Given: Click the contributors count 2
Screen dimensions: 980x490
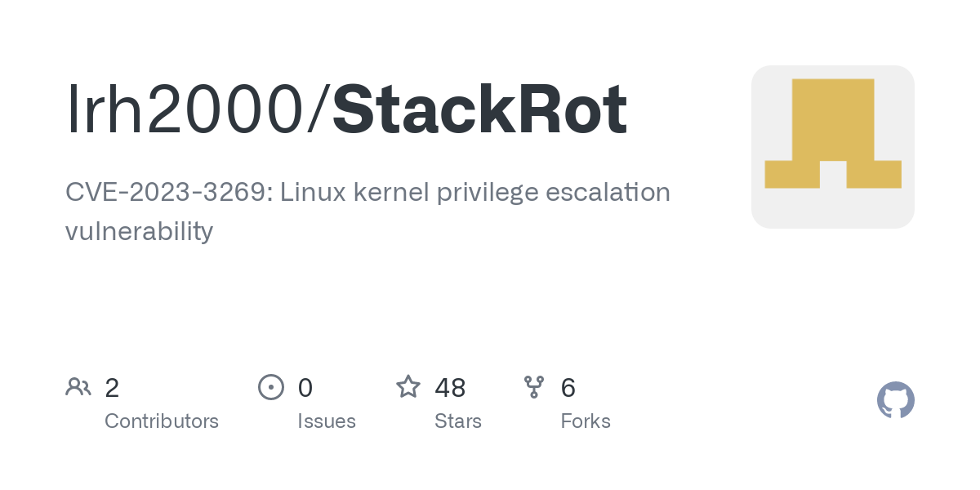Looking at the screenshot, I should (112, 387).
